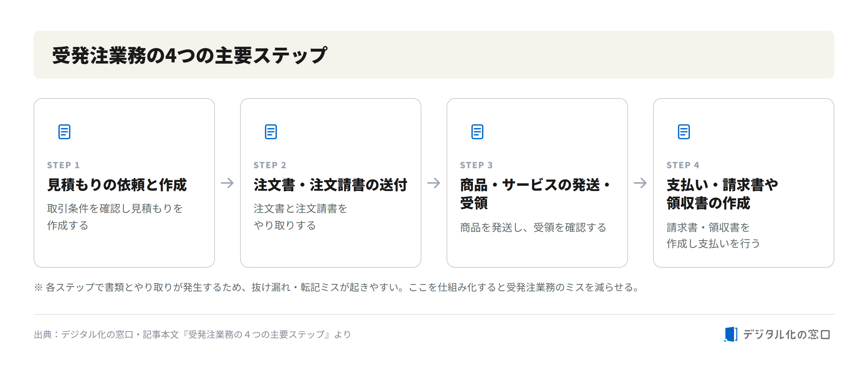Click the blue デジタル化の窓口 logo icon
868x375 pixels.
point(731,334)
